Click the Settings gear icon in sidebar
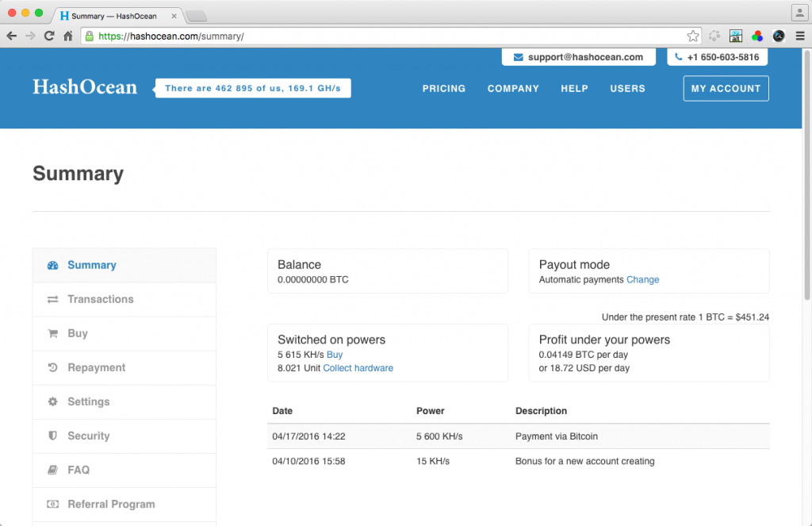Viewport: 812px width, 526px height. click(x=53, y=401)
